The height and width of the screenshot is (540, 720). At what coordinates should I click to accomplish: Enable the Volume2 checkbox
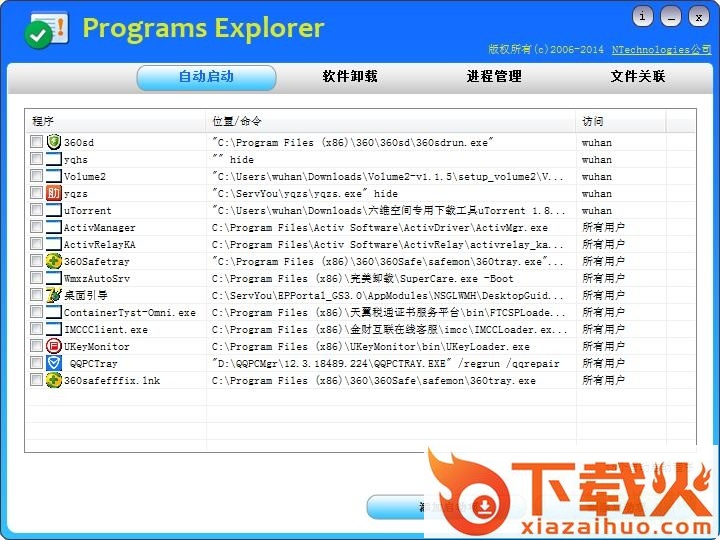point(36,175)
